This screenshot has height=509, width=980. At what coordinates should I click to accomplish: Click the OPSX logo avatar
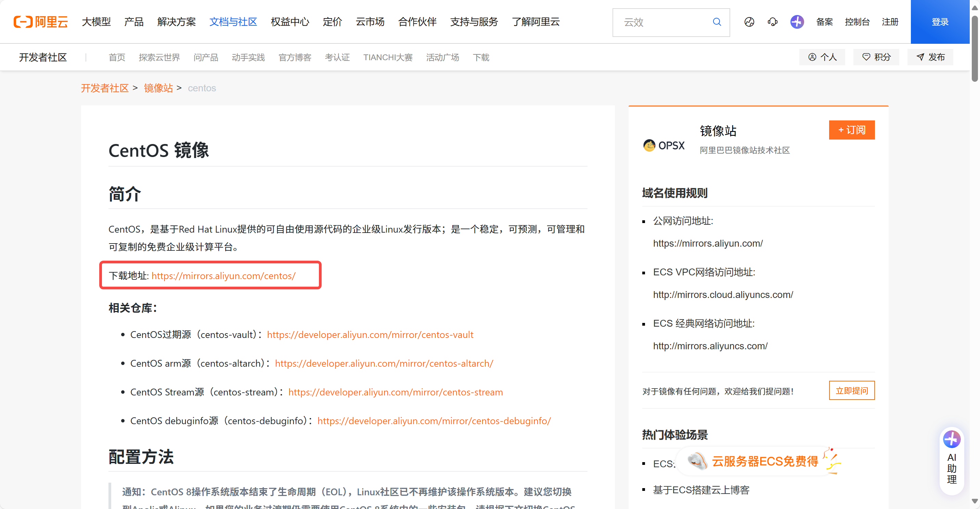663,145
